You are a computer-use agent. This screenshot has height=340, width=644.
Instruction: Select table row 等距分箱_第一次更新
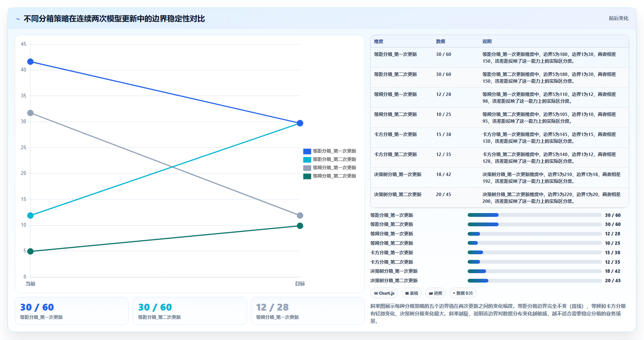coord(500,57)
